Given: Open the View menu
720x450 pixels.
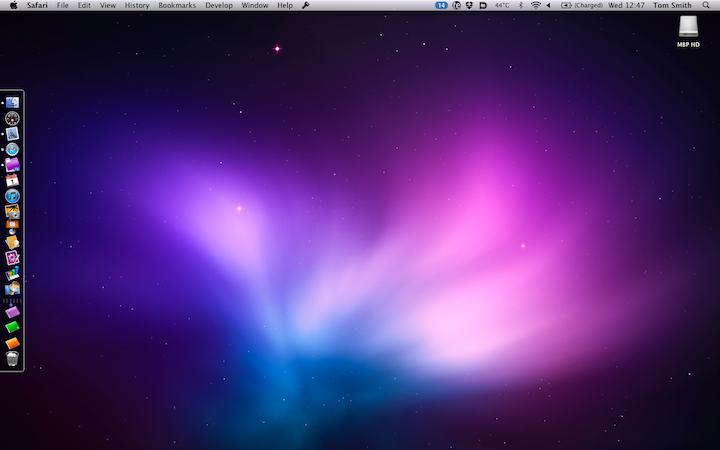Looking at the screenshot, I should point(108,6).
